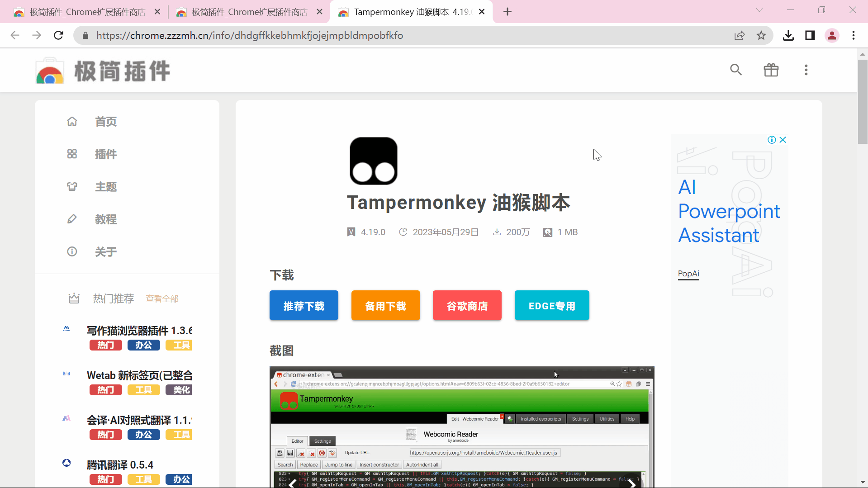Image resolution: width=868 pixels, height=488 pixels.
Task: Close the second 极简插件 tab
Action: [x=320, y=12]
